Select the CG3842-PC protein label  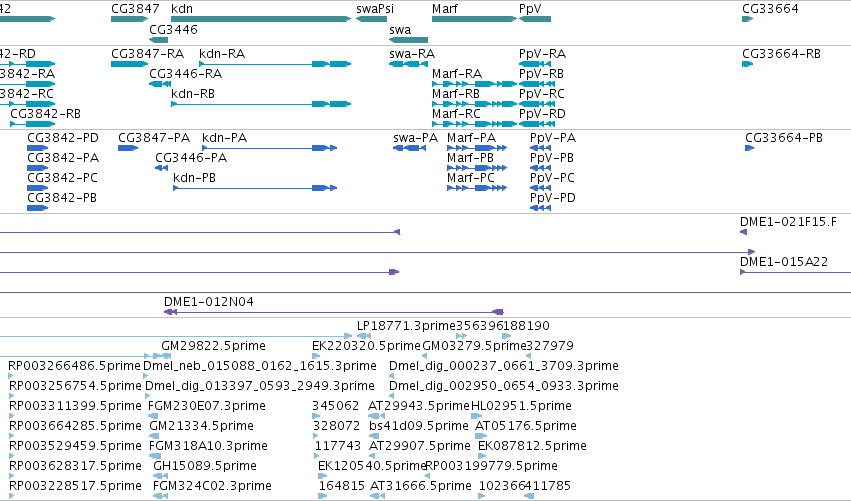(x=62, y=178)
